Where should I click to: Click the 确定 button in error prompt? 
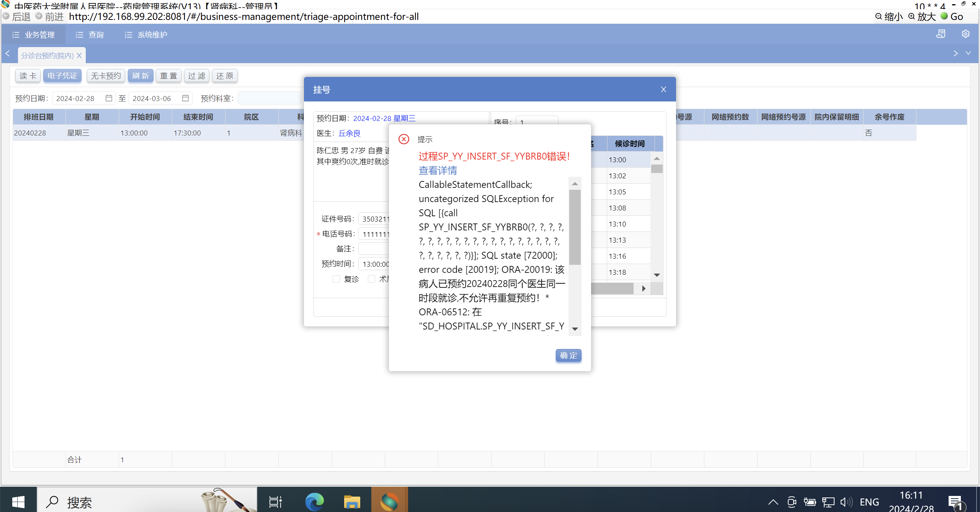click(x=568, y=355)
